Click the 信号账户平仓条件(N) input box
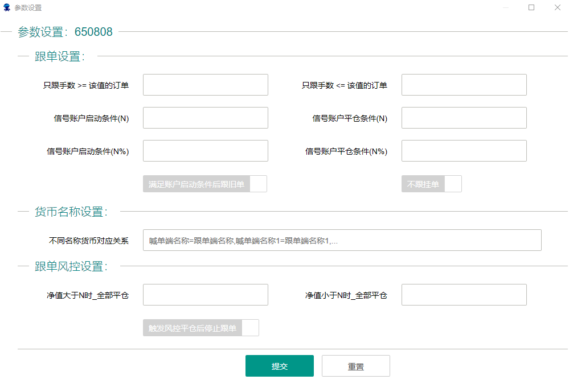The image size is (569, 392). coord(464,118)
